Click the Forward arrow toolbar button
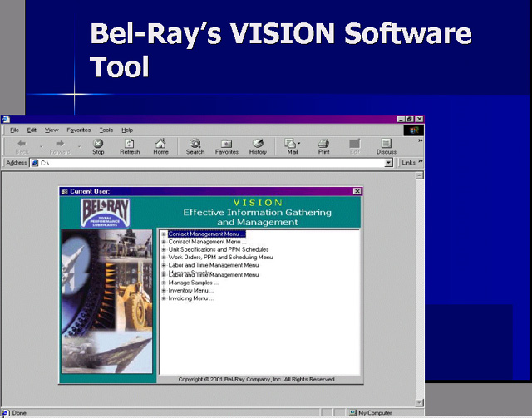This screenshot has height=418, width=532. point(60,146)
